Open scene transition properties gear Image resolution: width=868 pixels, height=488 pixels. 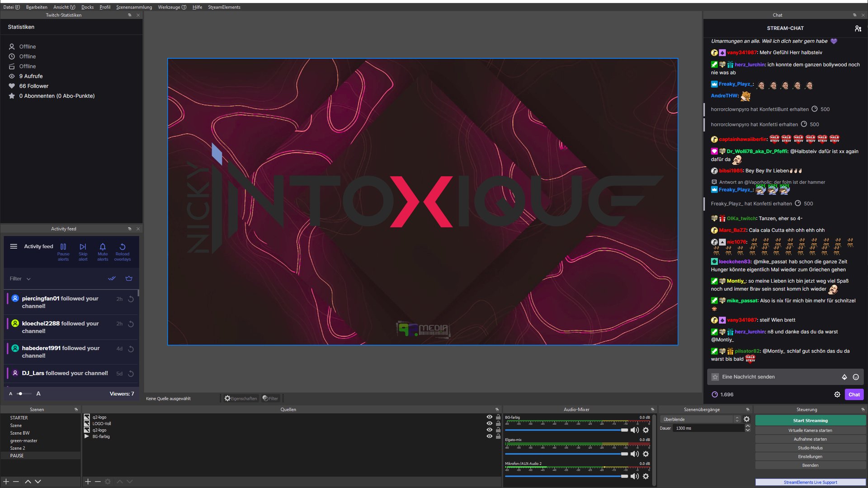pyautogui.click(x=746, y=419)
